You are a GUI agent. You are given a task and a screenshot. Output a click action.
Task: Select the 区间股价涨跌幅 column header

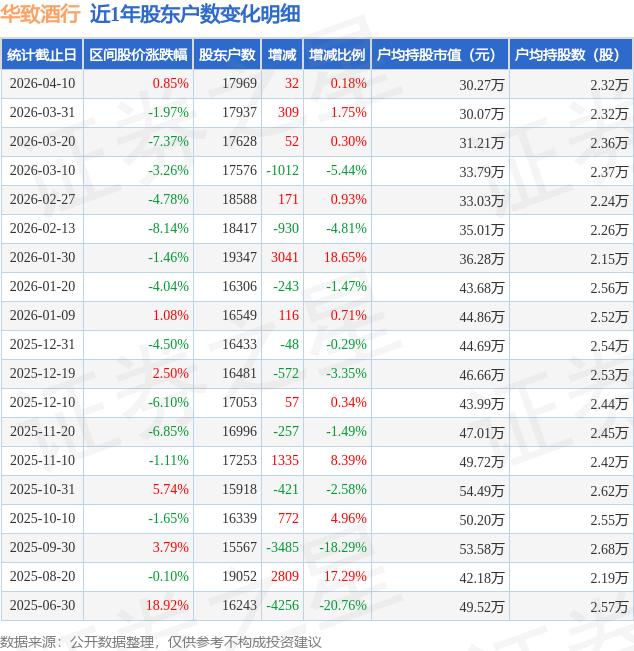138,55
